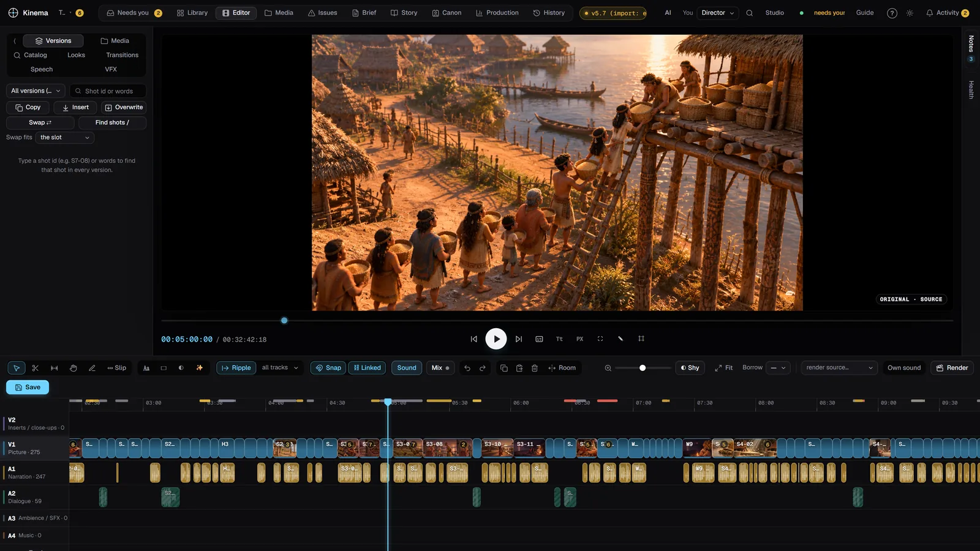Click the Aa text title tool
Screen dimensions: 980x551
click(146, 368)
